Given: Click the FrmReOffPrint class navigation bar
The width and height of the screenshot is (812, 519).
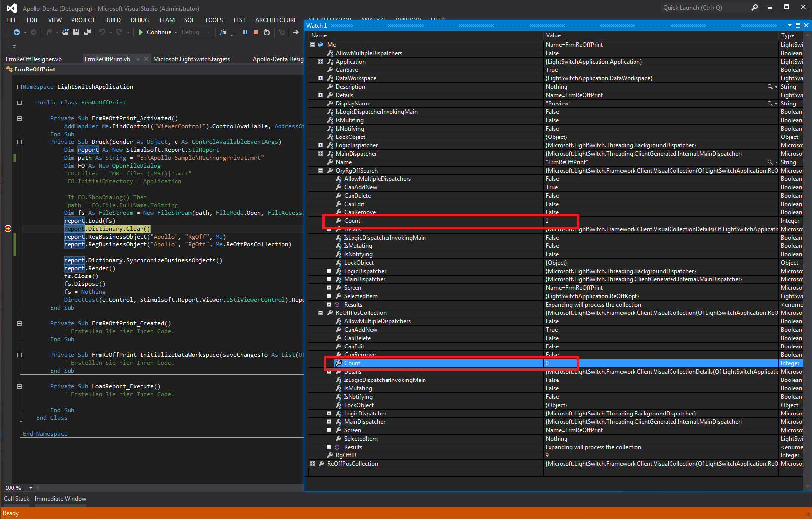Looking at the screenshot, I should pos(154,69).
